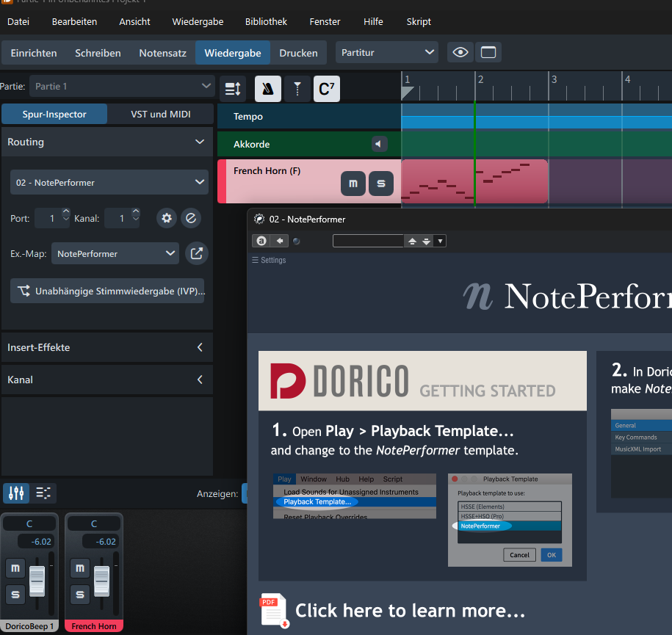Click the edit instrument icon next to gear
Viewport: 672px width, 635px height.
(191, 219)
